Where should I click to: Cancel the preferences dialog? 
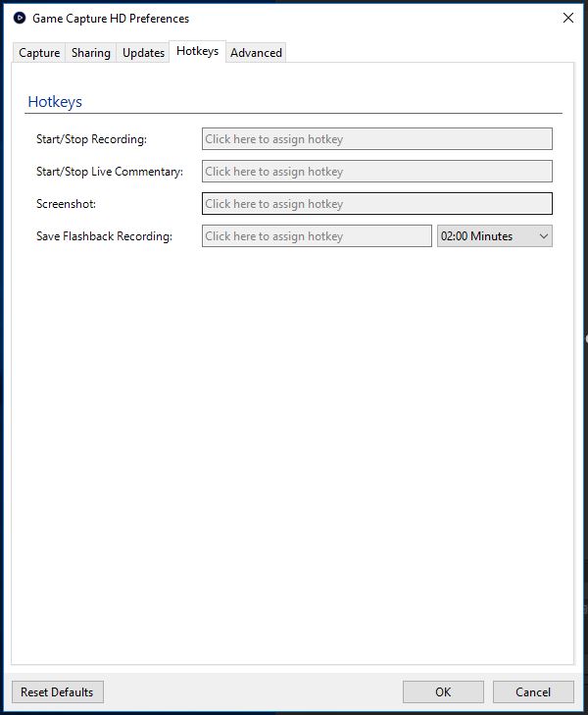[x=533, y=692]
